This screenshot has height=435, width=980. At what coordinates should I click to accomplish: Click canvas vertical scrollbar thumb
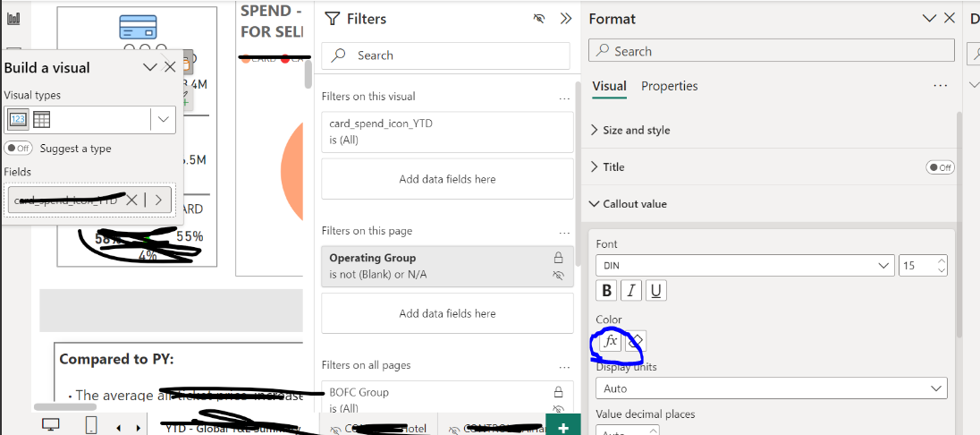coord(308,74)
